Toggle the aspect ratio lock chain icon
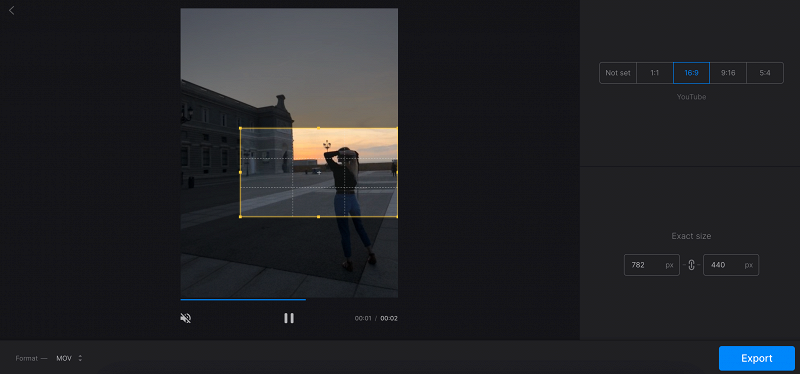The image size is (800, 374). point(691,265)
